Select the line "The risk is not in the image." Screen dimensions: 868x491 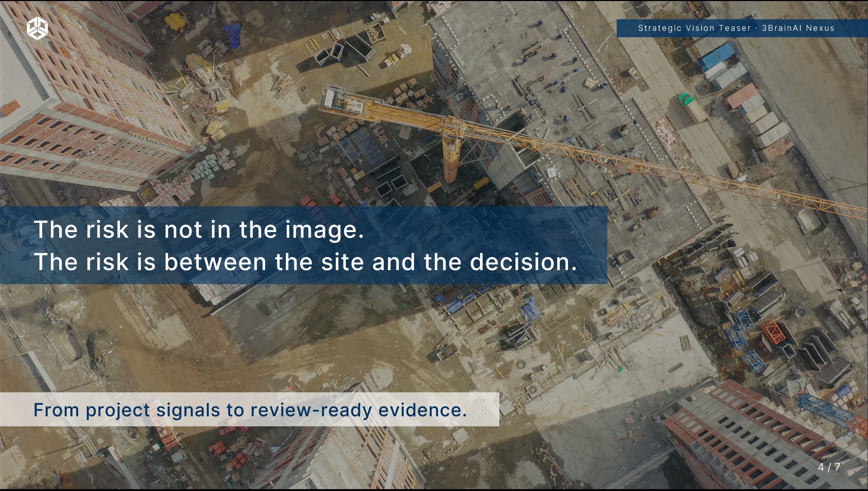coord(199,230)
